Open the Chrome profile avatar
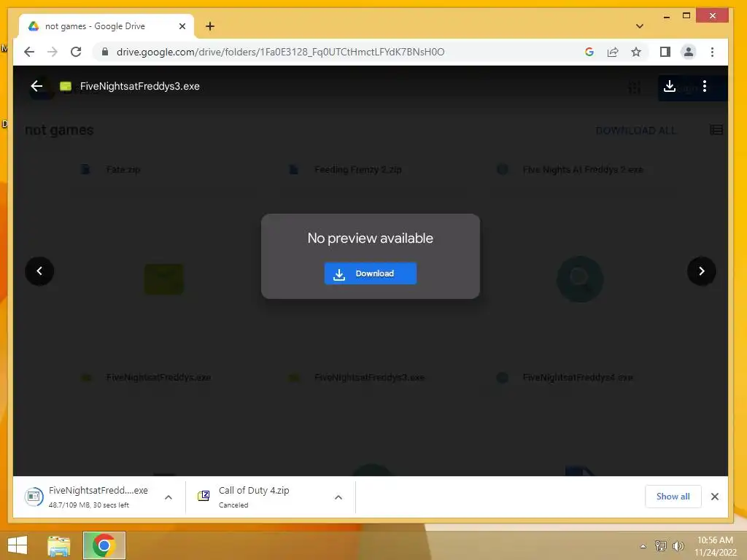747x560 pixels. [x=689, y=52]
